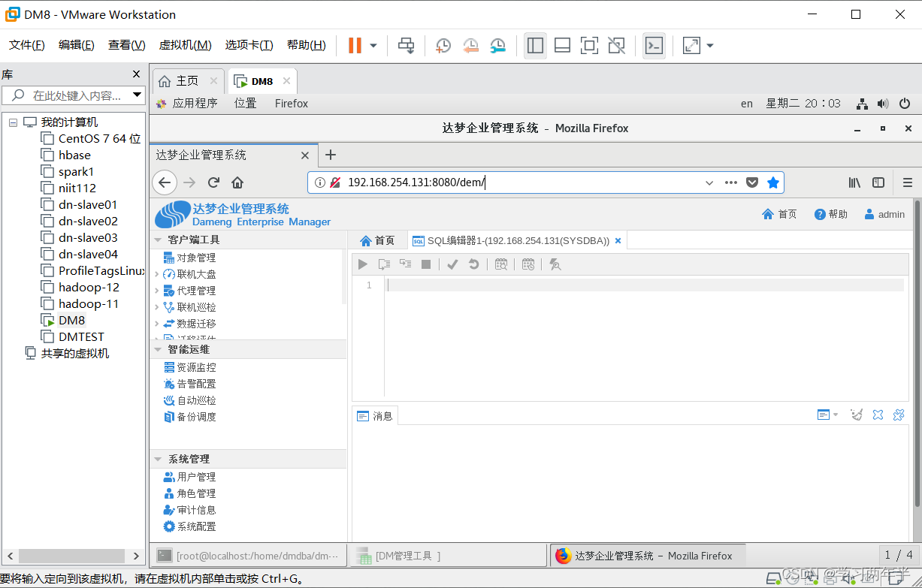
Task: Open the 虚拟机(M) menu
Action: (x=186, y=45)
